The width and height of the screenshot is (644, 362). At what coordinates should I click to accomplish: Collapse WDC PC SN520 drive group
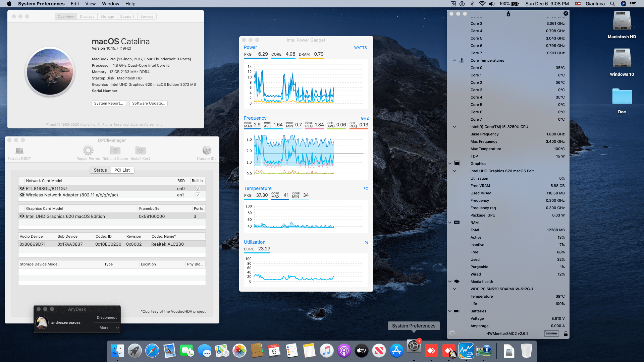click(x=454, y=289)
